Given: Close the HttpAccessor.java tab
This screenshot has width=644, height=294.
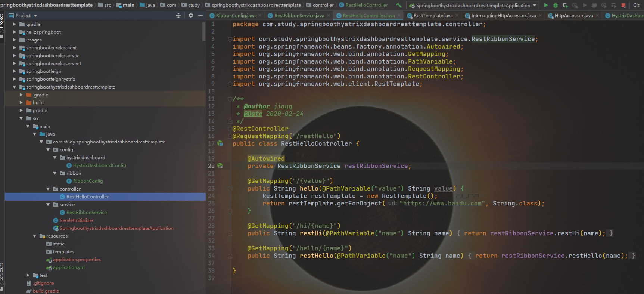Looking at the screenshot, I should (x=597, y=15).
